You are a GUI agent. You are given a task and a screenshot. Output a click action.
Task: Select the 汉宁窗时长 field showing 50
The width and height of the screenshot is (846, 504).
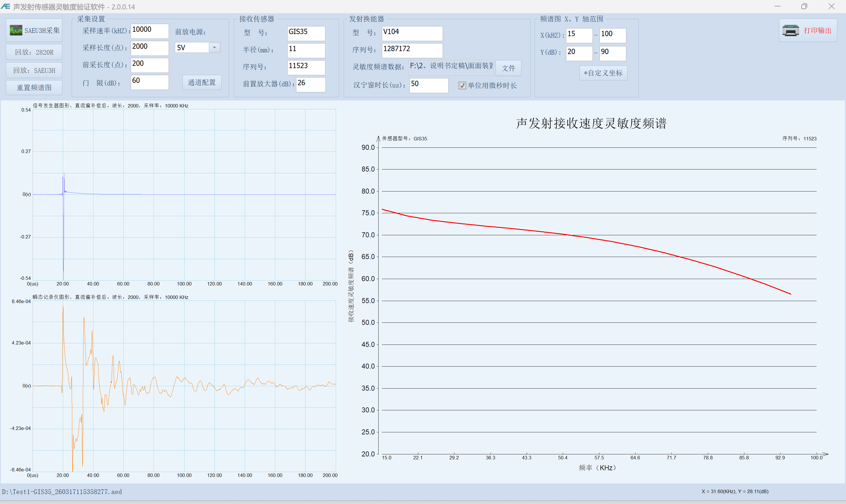429,85
